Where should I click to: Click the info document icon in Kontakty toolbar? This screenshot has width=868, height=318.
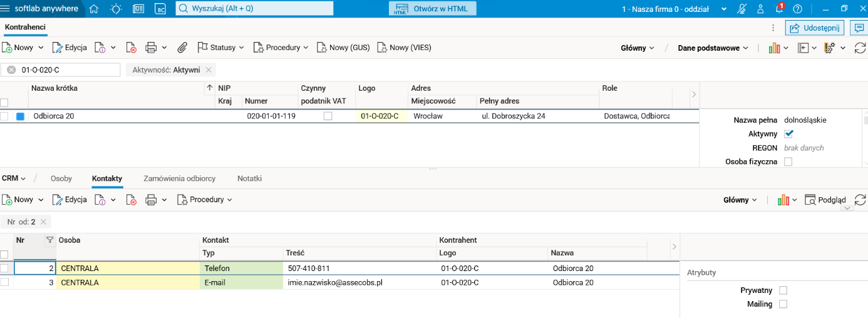pyautogui.click(x=100, y=200)
